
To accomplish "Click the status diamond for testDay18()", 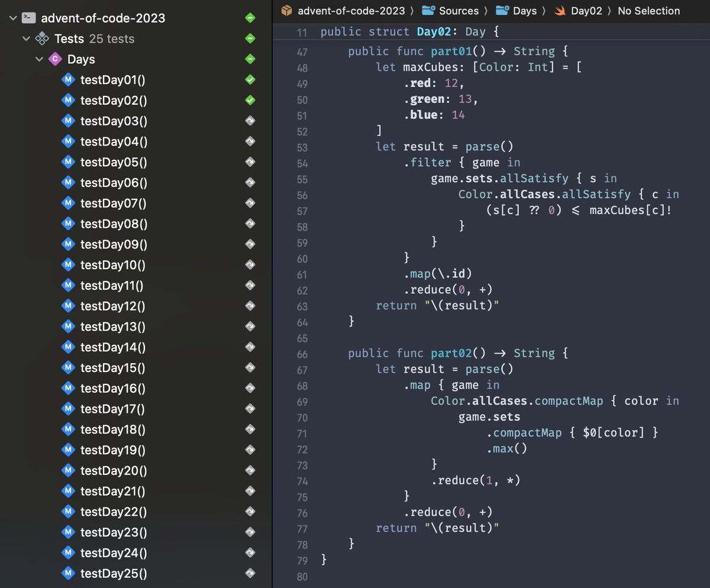I will 250,429.
